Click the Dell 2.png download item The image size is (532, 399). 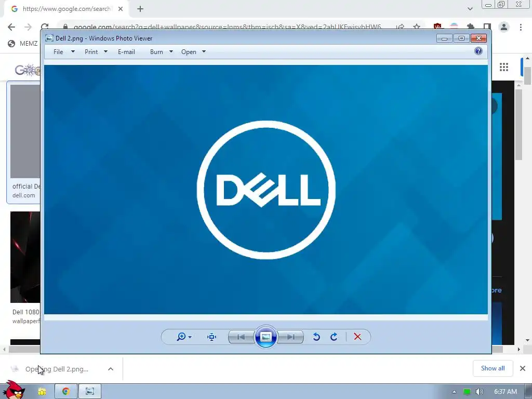coord(57,369)
